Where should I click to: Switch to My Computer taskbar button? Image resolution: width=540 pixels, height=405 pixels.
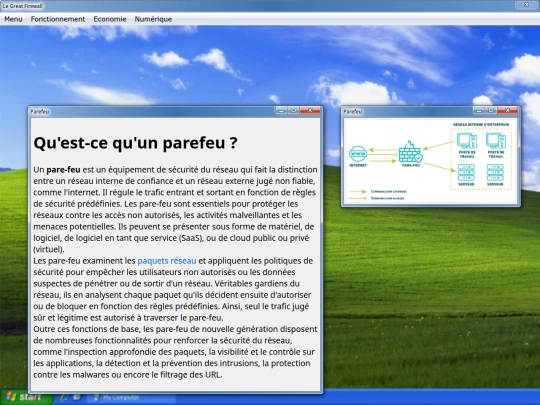(131, 397)
